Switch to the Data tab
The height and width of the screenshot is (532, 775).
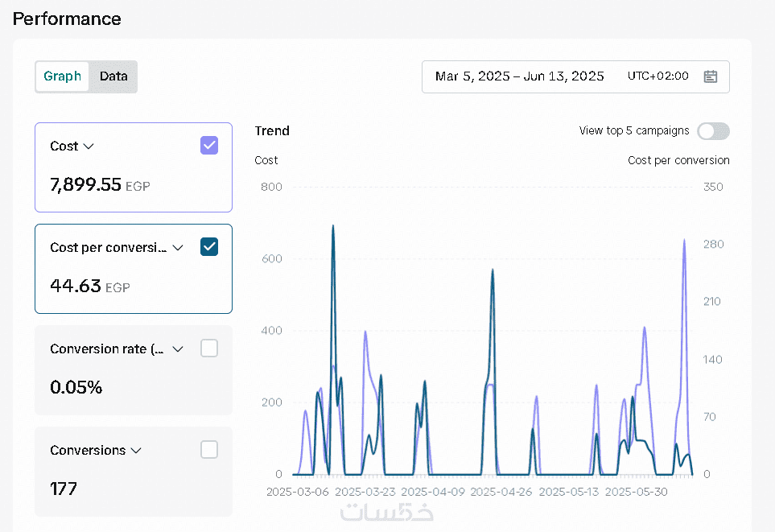click(113, 76)
